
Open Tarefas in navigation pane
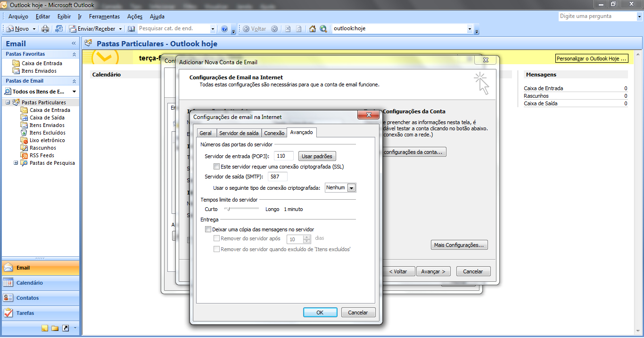pos(41,313)
